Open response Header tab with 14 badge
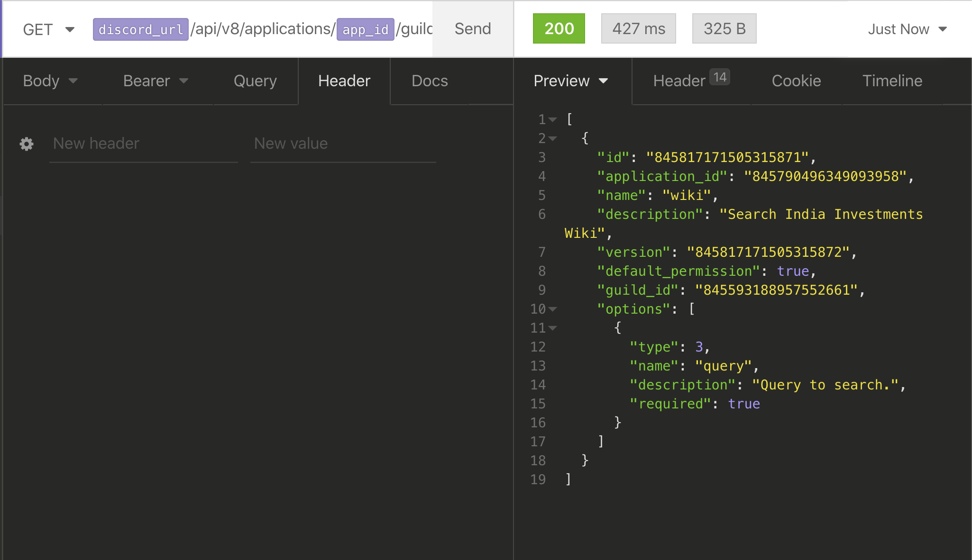This screenshot has width=972, height=560. [690, 81]
